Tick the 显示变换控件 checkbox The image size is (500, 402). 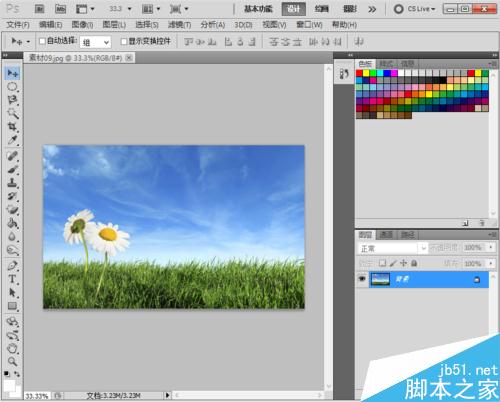pos(124,41)
